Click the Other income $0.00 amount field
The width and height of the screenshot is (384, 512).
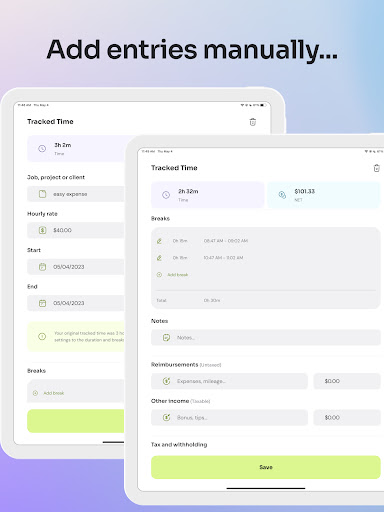[347, 417]
